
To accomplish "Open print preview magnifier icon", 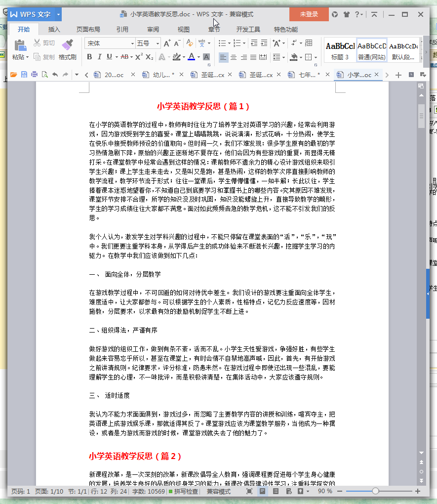I will pyautogui.click(x=44, y=75).
